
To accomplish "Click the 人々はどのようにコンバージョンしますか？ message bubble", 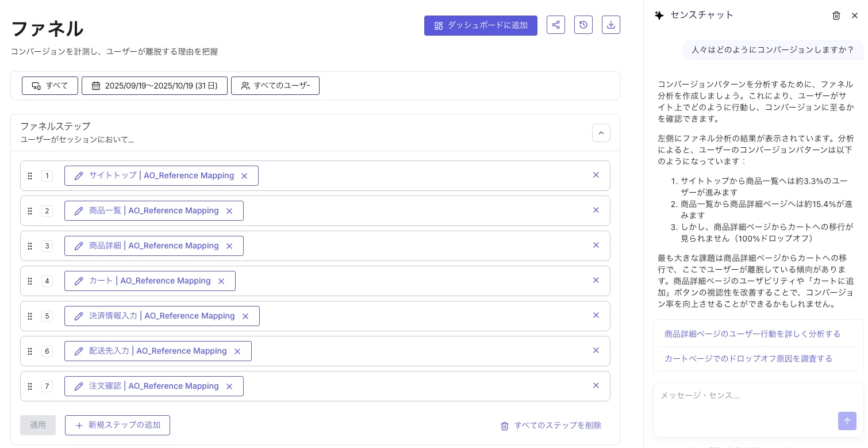I will 773,50.
